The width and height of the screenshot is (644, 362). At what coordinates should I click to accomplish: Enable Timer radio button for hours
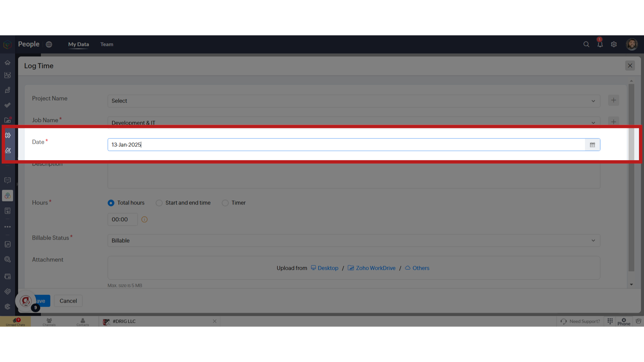(225, 203)
